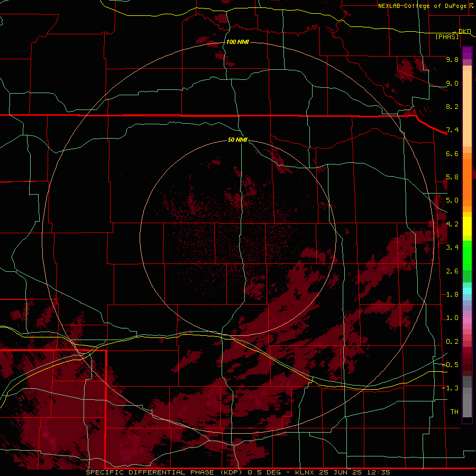Click the 2.6 scale value
This screenshot has width=476, height=476.
pyautogui.click(x=452, y=271)
